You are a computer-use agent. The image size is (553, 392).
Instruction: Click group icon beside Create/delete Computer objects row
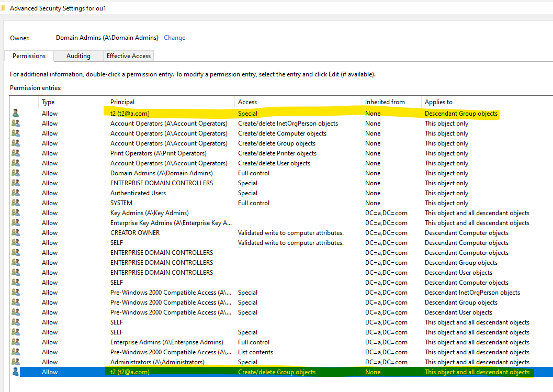coord(16,133)
